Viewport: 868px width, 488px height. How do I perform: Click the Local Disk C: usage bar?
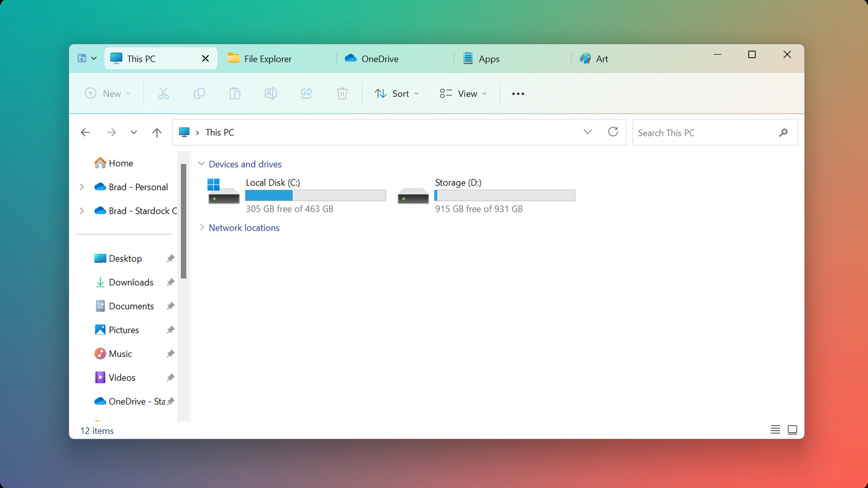[316, 195]
